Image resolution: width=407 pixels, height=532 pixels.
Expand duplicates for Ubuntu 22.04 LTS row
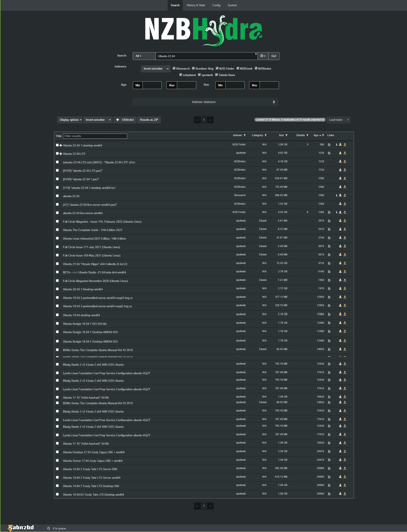[61, 154]
